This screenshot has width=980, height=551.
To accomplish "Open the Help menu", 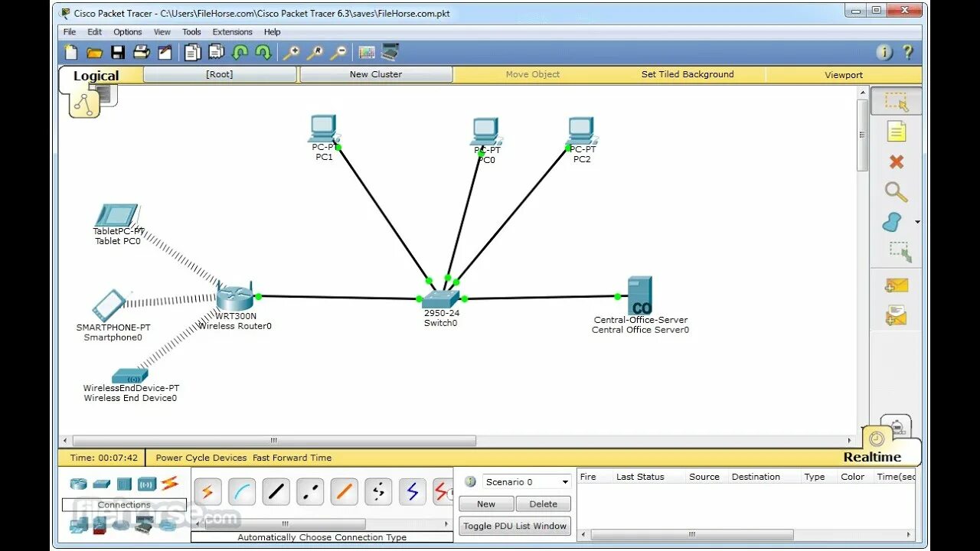I will (273, 32).
